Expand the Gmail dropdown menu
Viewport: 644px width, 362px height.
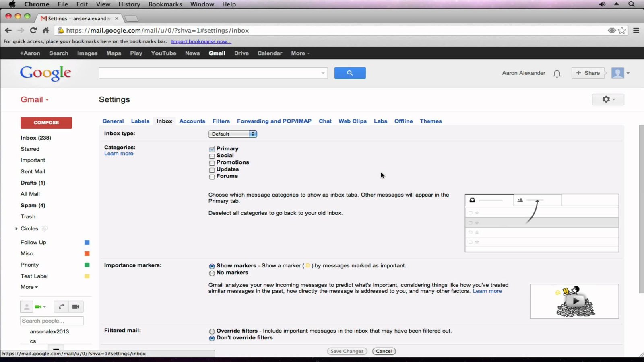pyautogui.click(x=35, y=99)
